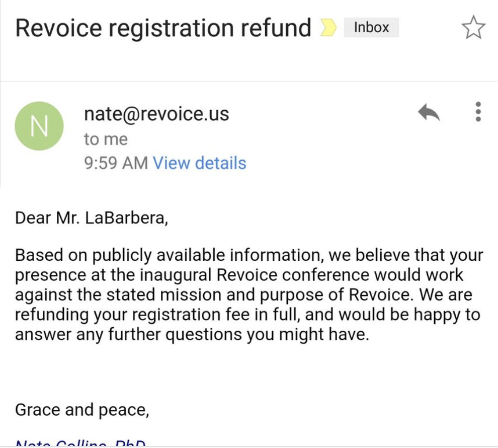This screenshot has width=498, height=448.
Task: Click the 9:59 AM timestamp
Action: pos(116,163)
